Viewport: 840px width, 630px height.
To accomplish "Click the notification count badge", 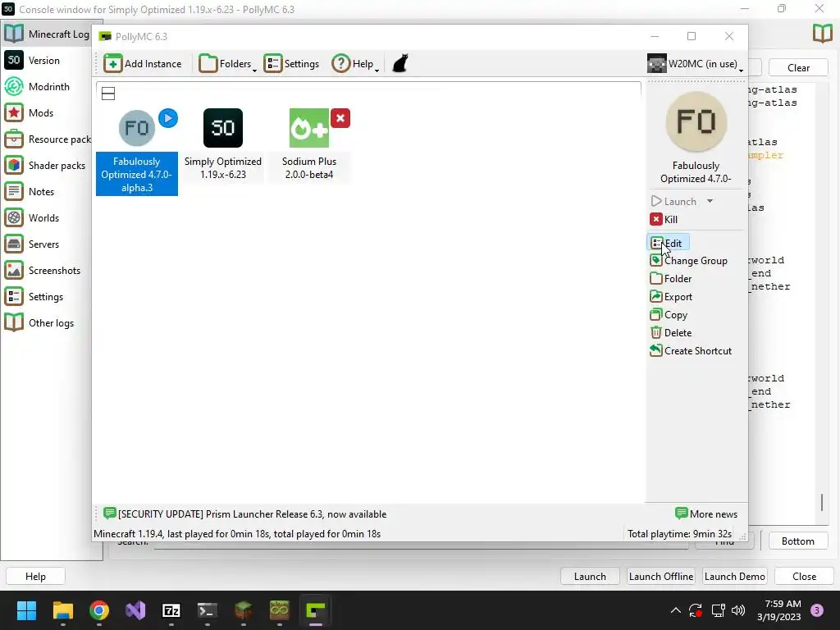I will (817, 610).
